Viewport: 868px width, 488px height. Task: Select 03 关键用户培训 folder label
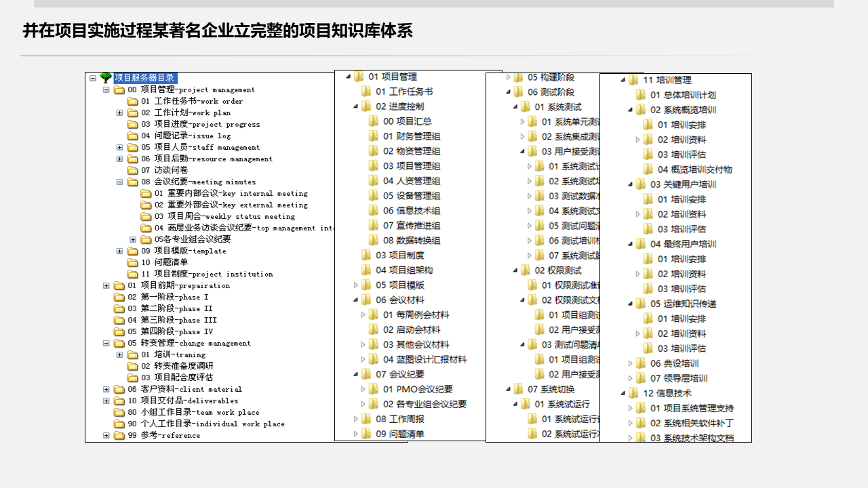coord(684,184)
